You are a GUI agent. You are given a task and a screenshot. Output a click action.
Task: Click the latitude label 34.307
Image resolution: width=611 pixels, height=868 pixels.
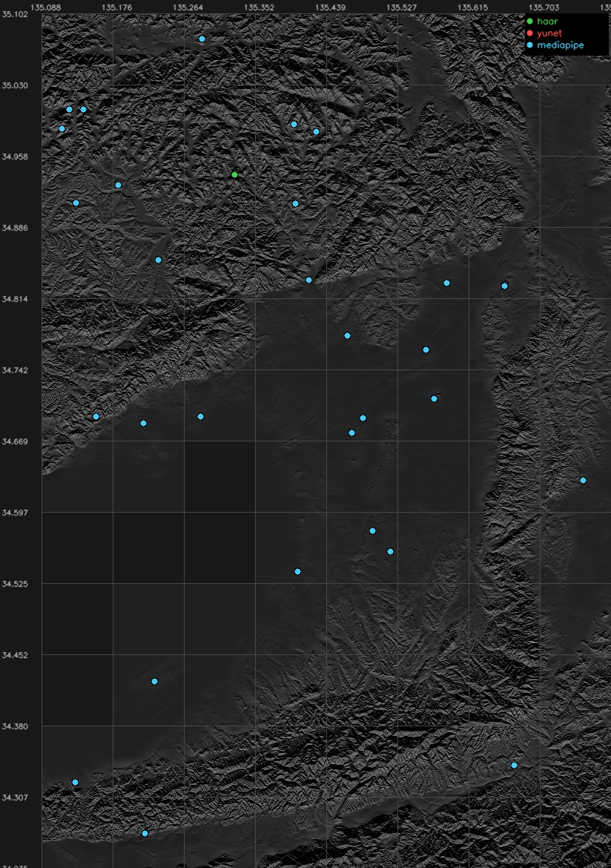click(x=15, y=798)
